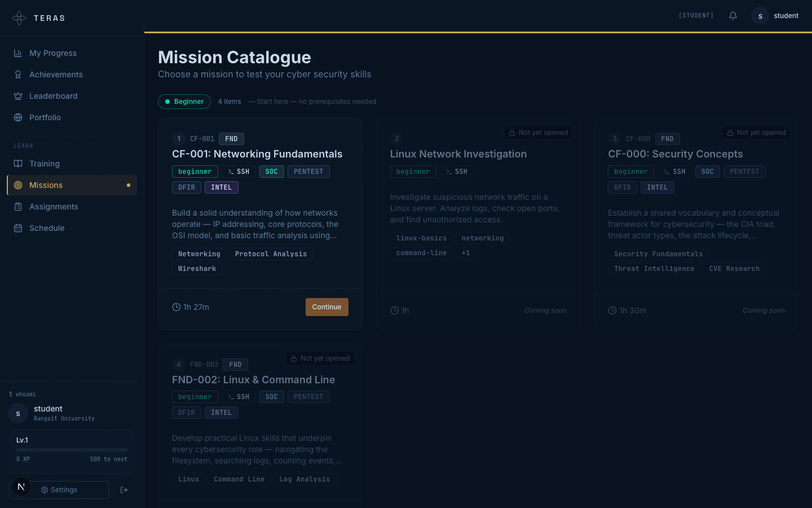Click lock icon on Linux Network Investigation card
Screen dimensions: 812x508
[x=512, y=133]
